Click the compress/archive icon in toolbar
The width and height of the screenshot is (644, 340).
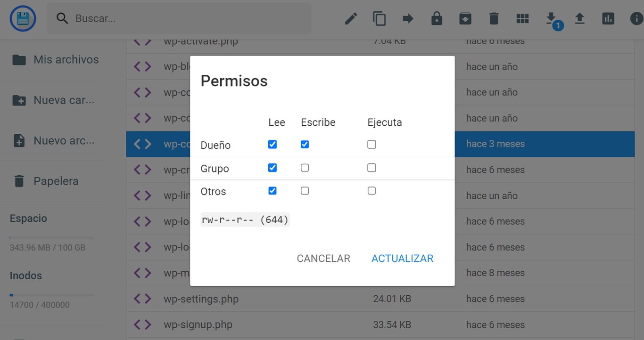[x=465, y=18]
